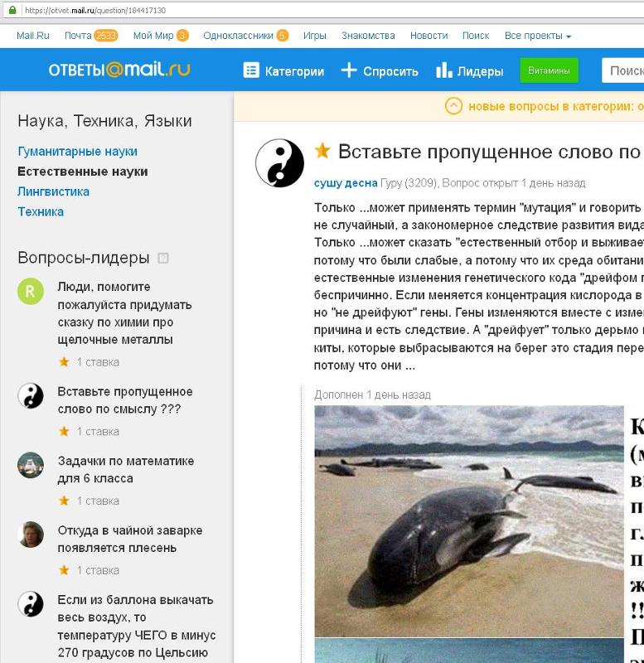Screen dimensions: 644x663
Task: Click the Витамины green button
Action: tap(549, 70)
